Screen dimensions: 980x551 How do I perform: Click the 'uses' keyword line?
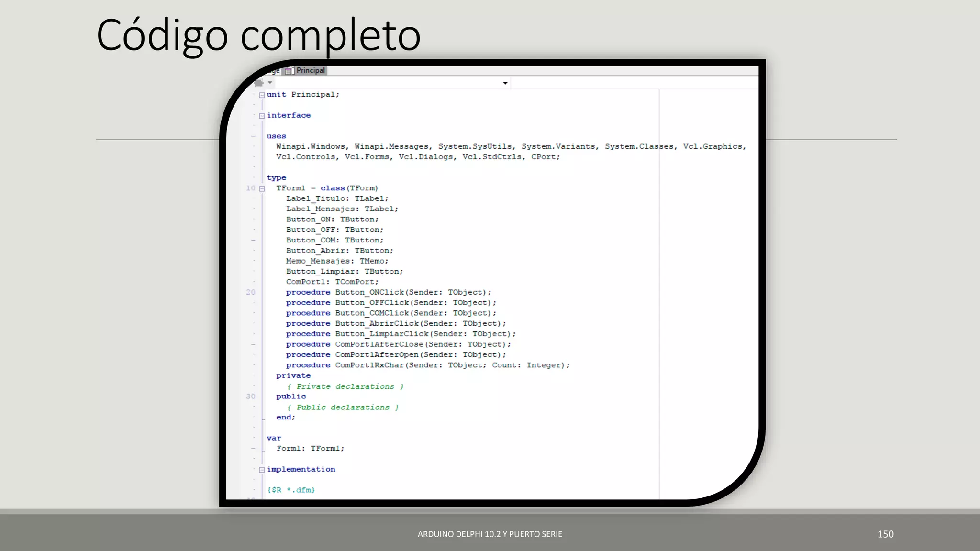(276, 136)
